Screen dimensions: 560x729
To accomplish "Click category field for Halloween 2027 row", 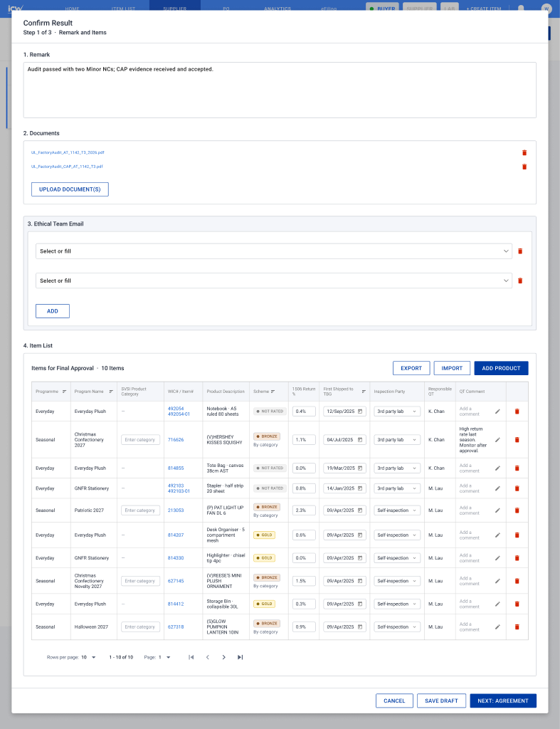I will [140, 627].
